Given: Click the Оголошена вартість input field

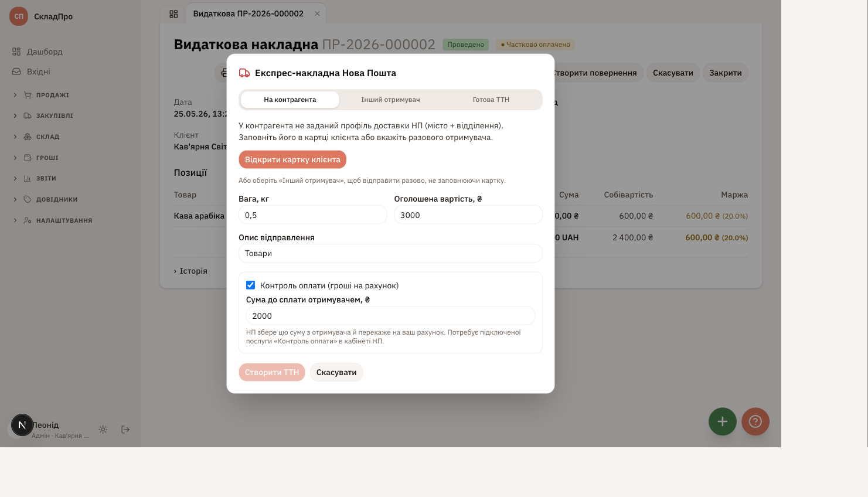Looking at the screenshot, I should pos(468,215).
